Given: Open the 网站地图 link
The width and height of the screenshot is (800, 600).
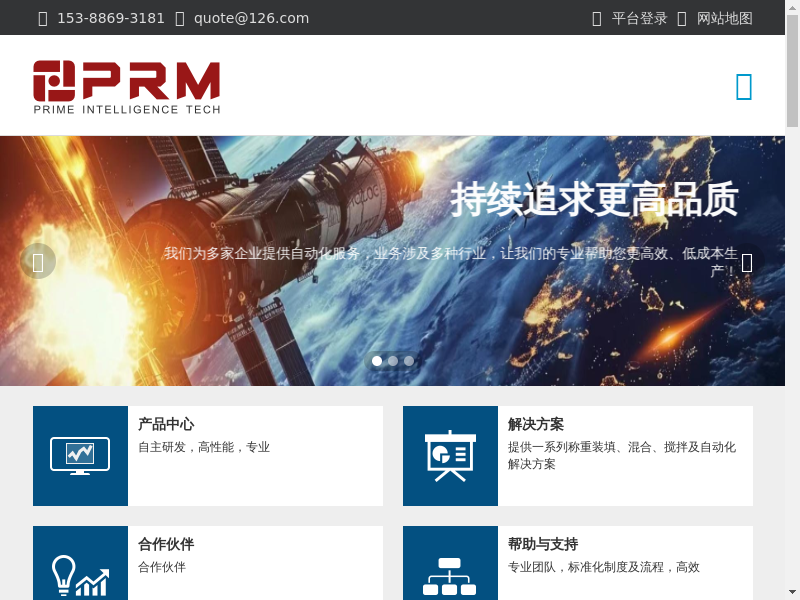Looking at the screenshot, I should coord(724,18).
